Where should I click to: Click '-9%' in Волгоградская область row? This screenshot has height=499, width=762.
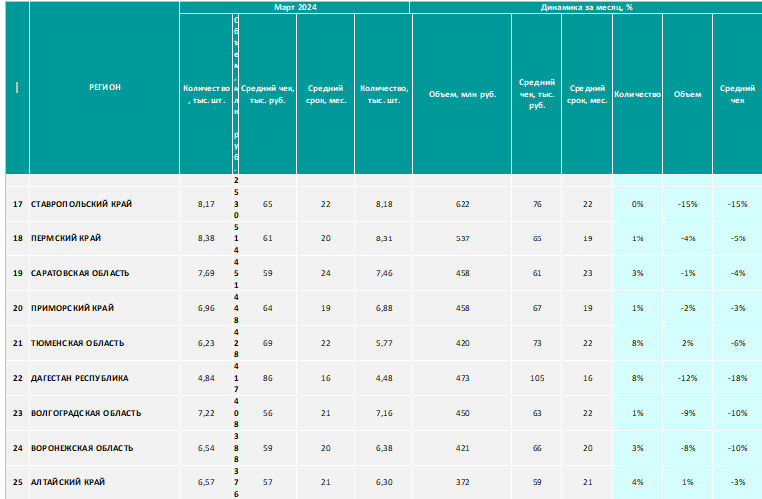(687, 413)
